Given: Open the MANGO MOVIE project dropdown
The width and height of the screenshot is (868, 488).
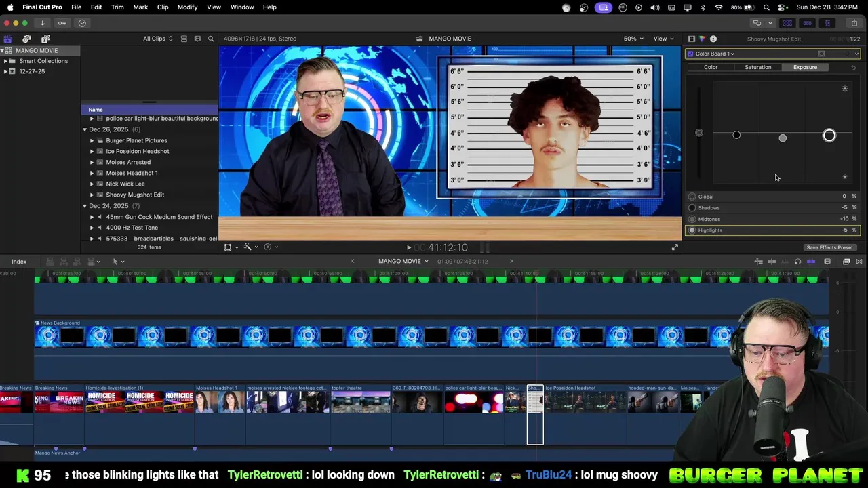Looking at the screenshot, I should pos(403,262).
